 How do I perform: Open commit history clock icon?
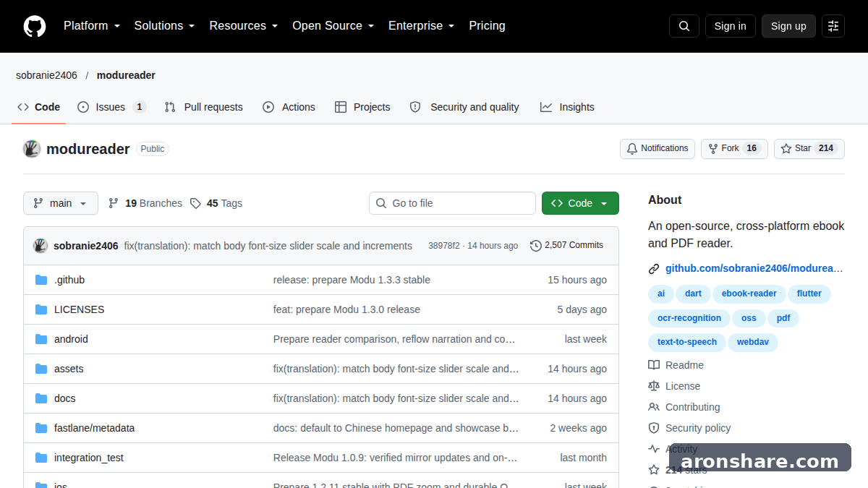tap(536, 246)
